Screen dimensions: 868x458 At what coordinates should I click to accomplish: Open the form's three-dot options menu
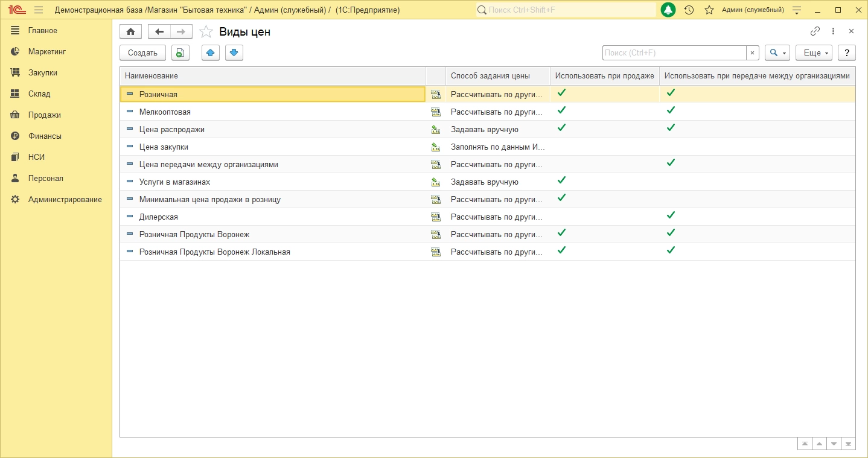[x=833, y=31]
